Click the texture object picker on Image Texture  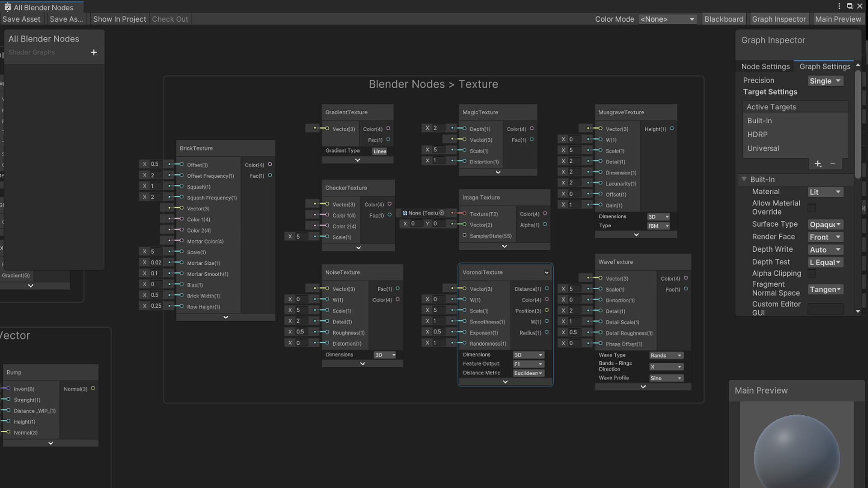click(x=442, y=213)
